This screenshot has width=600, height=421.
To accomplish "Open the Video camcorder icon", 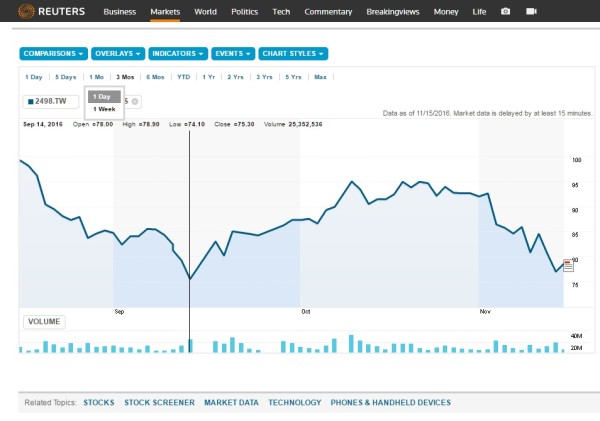I will (531, 11).
